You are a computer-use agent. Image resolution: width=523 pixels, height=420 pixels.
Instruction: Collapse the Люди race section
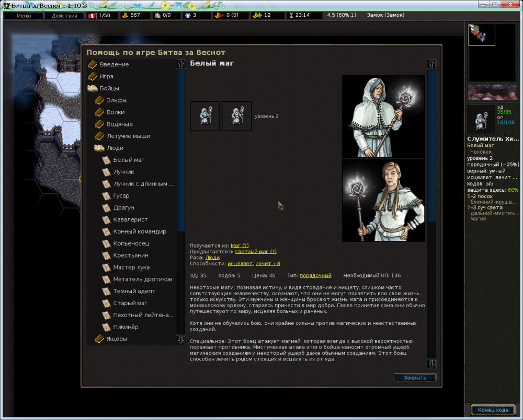pos(115,148)
